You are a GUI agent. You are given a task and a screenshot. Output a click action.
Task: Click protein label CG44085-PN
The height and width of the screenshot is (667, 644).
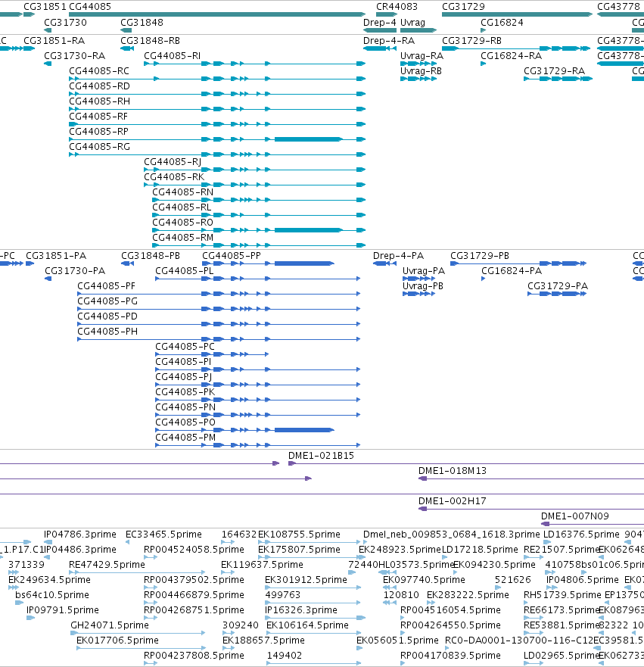[x=185, y=407]
